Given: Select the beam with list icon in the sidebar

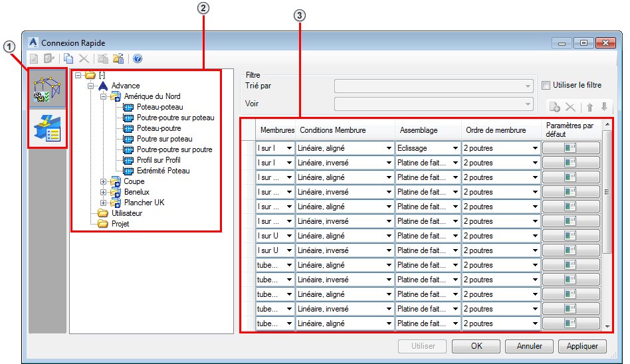Looking at the screenshot, I should [x=47, y=128].
